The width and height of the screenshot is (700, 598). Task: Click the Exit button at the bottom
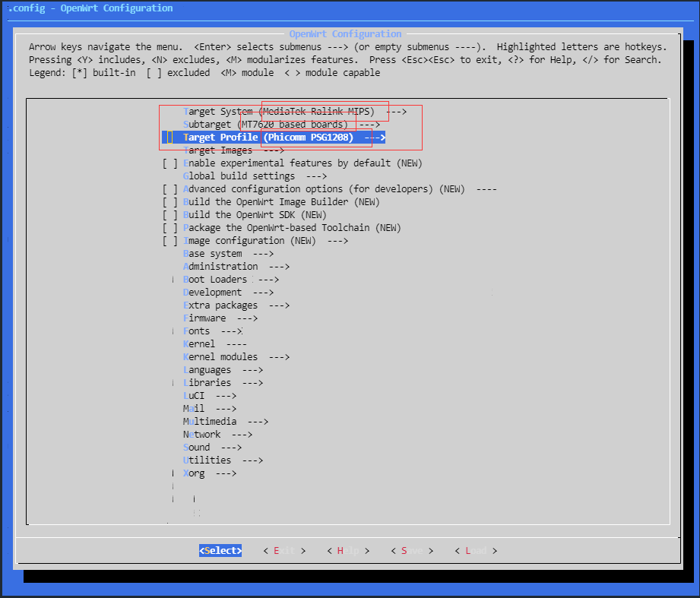284,551
